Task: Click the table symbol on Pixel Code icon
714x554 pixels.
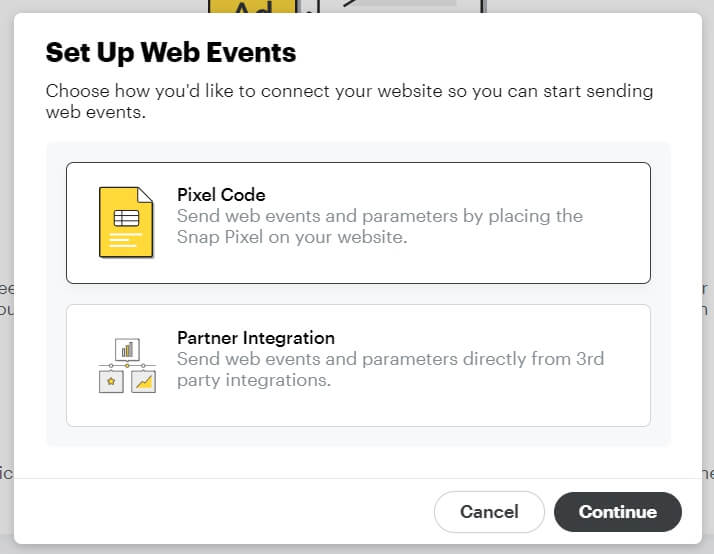Action: coord(126,218)
